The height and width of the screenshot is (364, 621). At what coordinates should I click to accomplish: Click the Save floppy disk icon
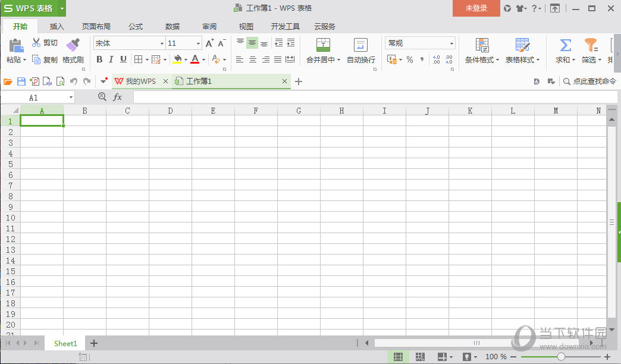pos(21,81)
